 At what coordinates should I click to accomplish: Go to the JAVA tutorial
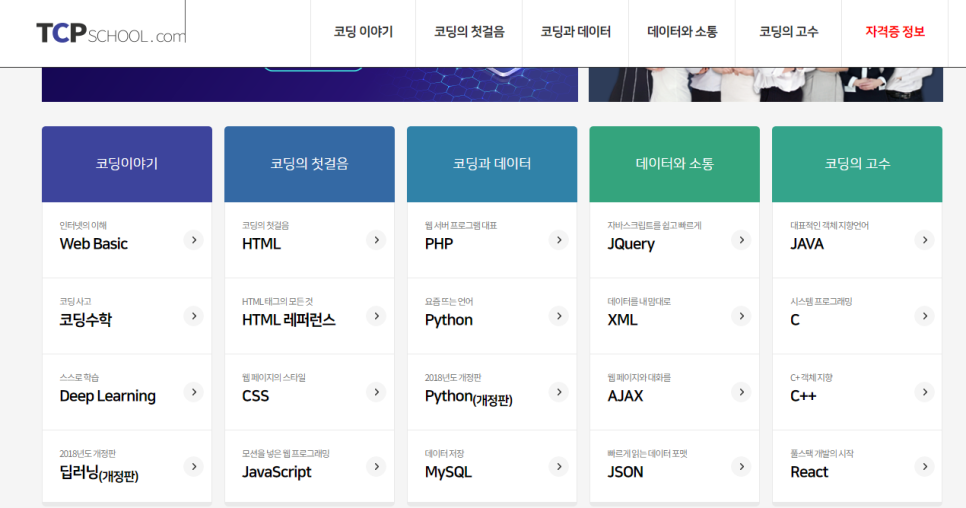[x=807, y=244]
